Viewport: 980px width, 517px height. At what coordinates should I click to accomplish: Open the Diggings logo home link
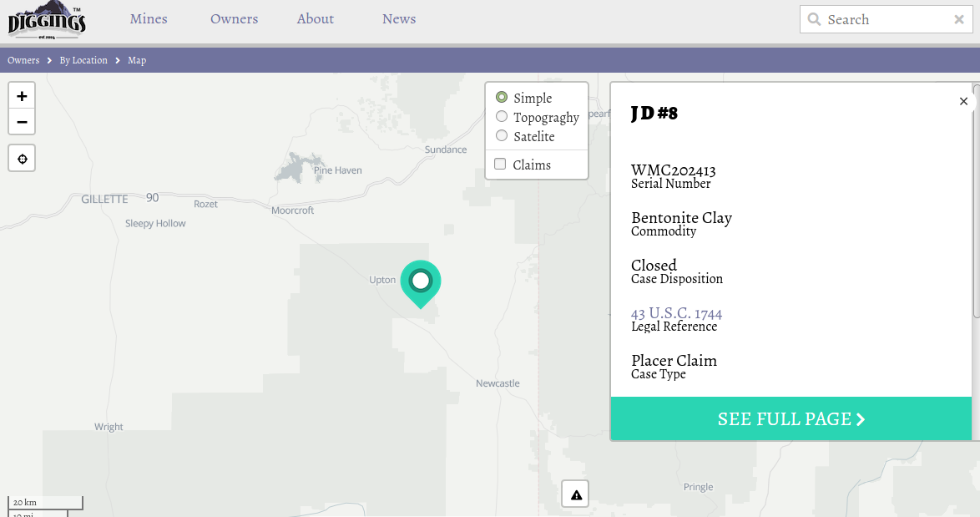point(47,20)
